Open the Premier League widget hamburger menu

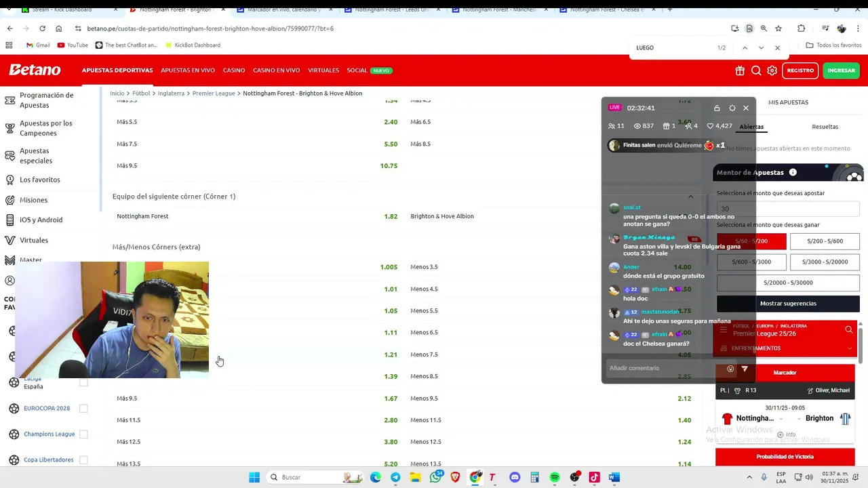[x=724, y=329]
